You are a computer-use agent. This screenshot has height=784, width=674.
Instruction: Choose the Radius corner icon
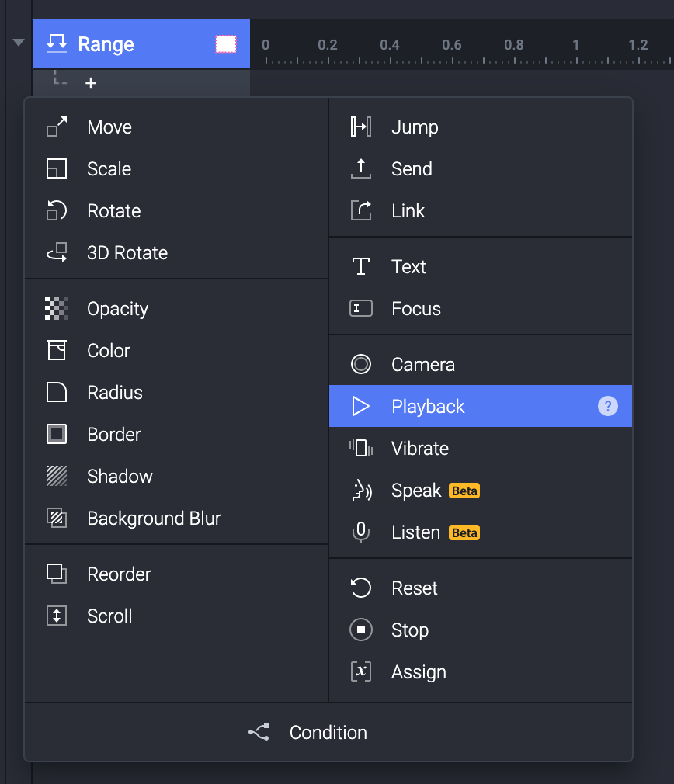tap(57, 393)
